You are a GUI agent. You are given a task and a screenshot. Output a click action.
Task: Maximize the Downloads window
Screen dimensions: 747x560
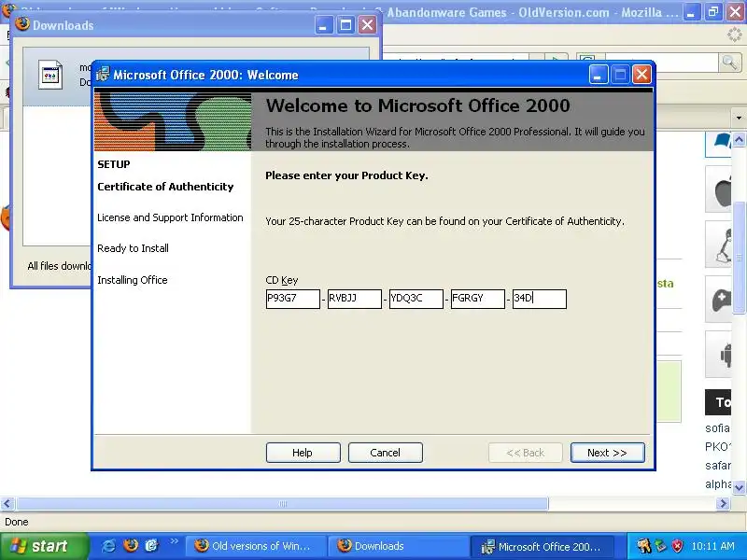345,25
